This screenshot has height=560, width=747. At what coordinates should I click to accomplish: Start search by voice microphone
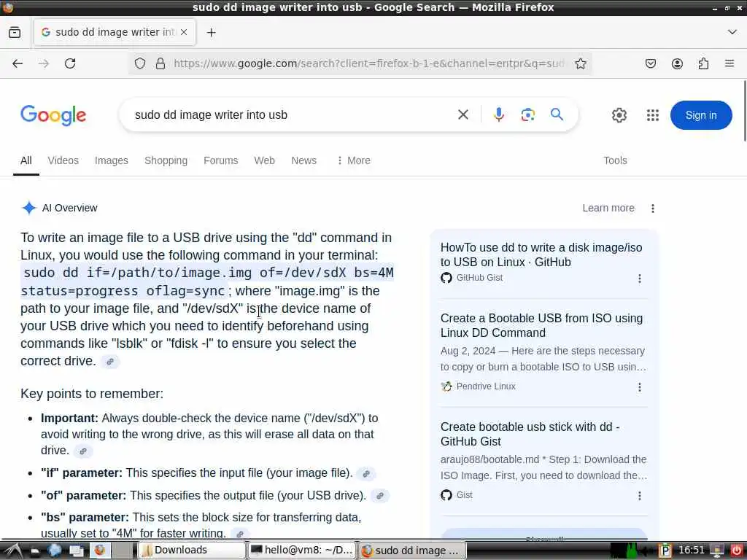pyautogui.click(x=499, y=114)
